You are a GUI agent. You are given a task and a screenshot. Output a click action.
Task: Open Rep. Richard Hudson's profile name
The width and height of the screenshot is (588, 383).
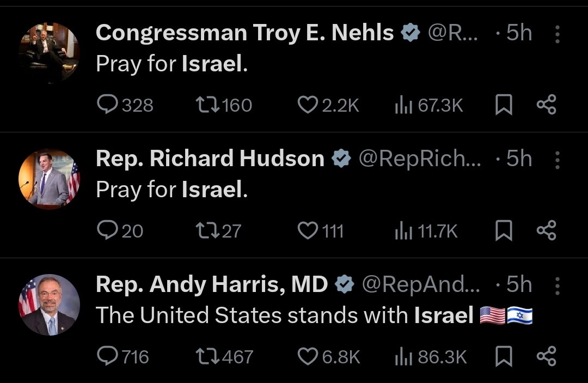tap(210, 159)
